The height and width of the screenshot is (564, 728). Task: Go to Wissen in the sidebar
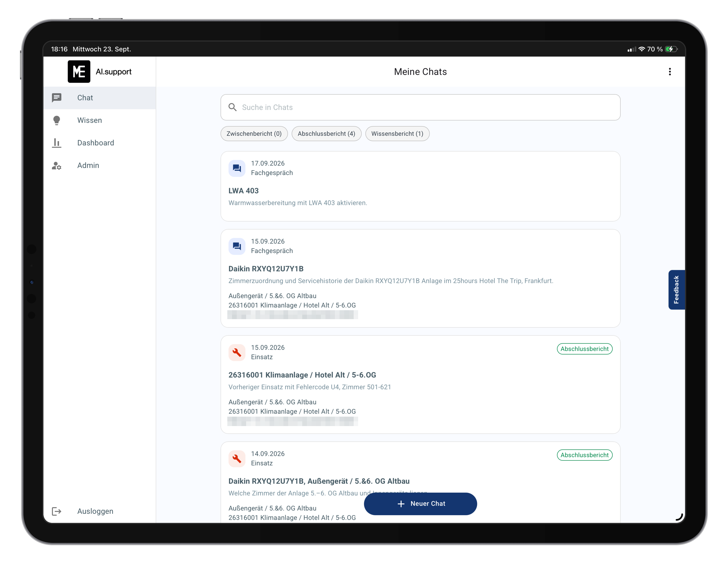coord(100,120)
